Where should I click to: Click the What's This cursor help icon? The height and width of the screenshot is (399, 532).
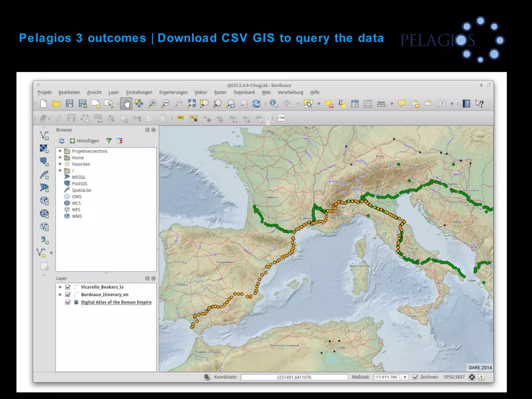(480, 104)
